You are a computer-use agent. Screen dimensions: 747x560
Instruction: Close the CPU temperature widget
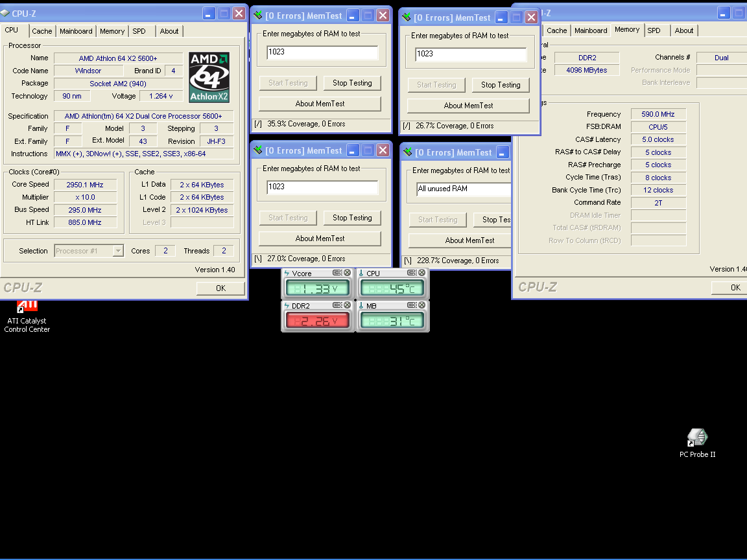click(421, 273)
